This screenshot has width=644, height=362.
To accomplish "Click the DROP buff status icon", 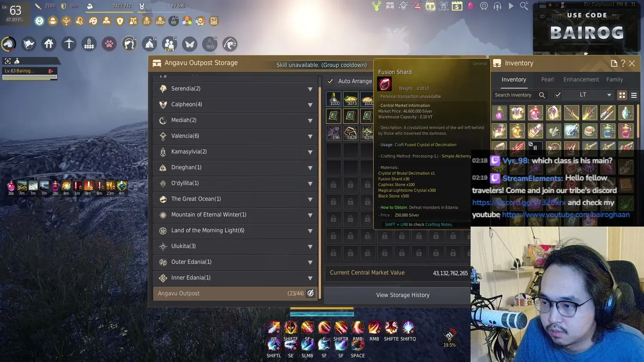I will point(160,21).
